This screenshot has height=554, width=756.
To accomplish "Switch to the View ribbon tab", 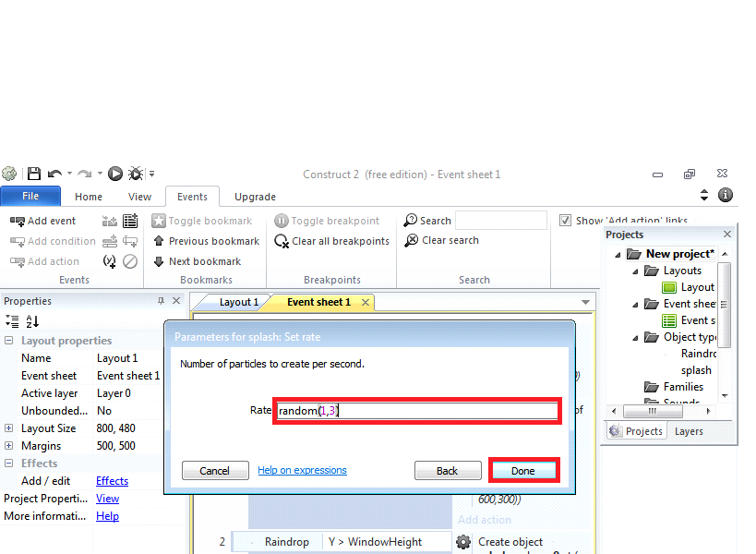I will pyautogui.click(x=139, y=197).
